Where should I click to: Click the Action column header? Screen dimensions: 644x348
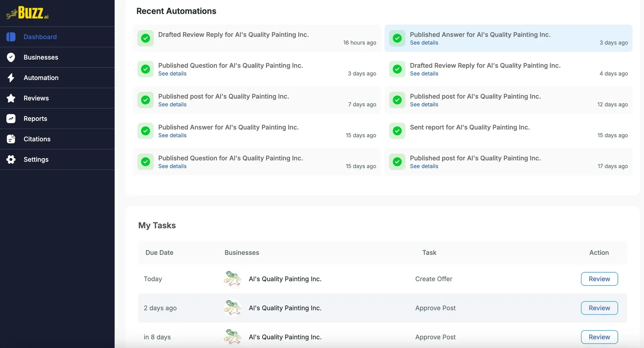[x=599, y=253]
